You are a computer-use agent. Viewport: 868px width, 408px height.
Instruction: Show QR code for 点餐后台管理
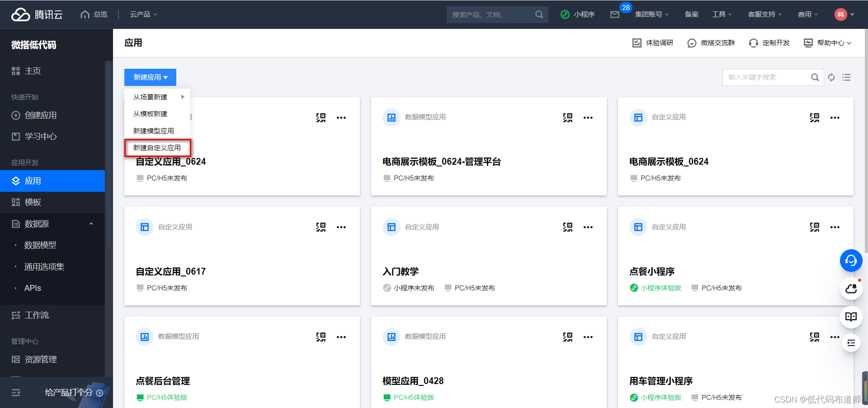(x=321, y=337)
